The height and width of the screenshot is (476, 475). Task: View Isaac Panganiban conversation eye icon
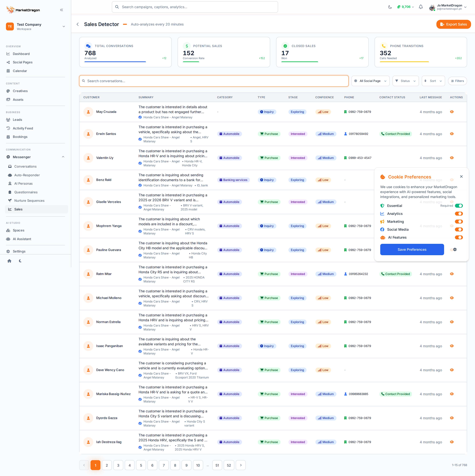click(x=452, y=346)
